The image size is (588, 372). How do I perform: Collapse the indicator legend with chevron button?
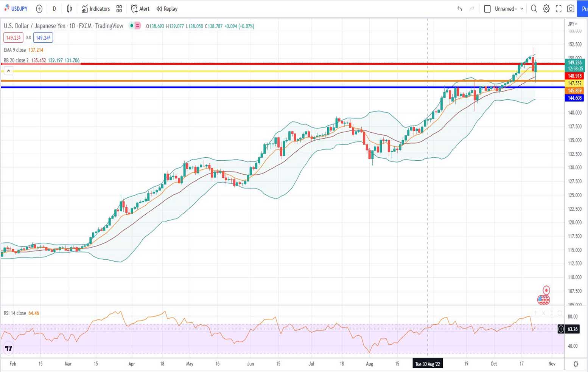point(8,71)
